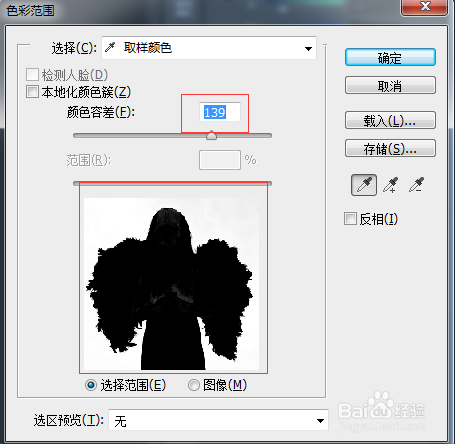The height and width of the screenshot is (444, 455).
Task: Confirm with the 确定 button
Action: (390, 57)
